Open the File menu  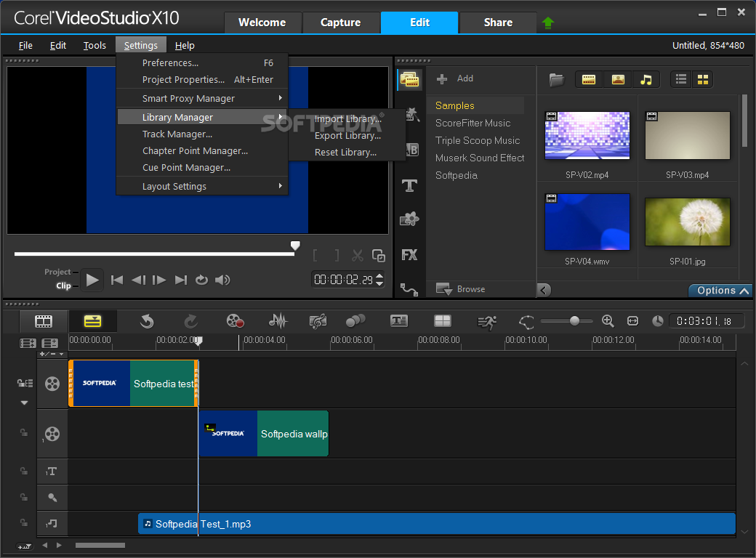point(25,45)
